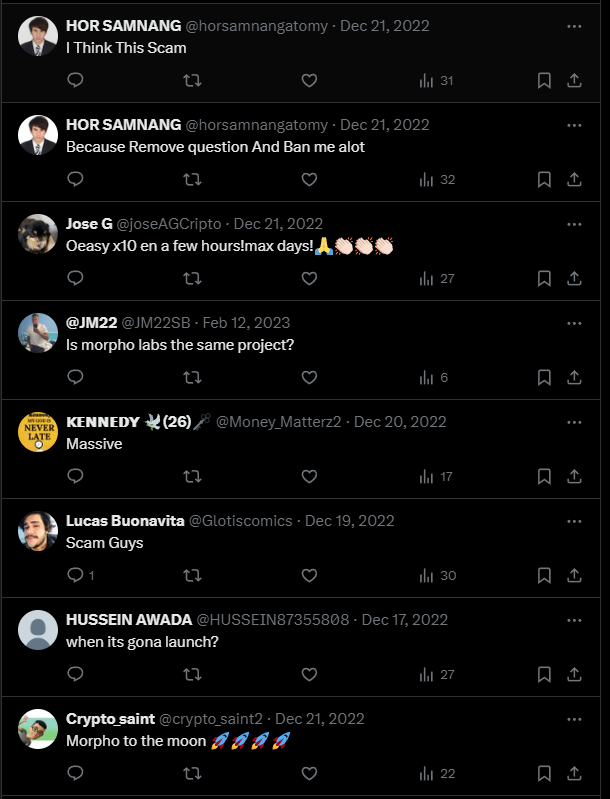Like HOR SAMNANG's "I Think This Scam" tweet
The width and height of the screenshot is (610, 799).
[309, 80]
